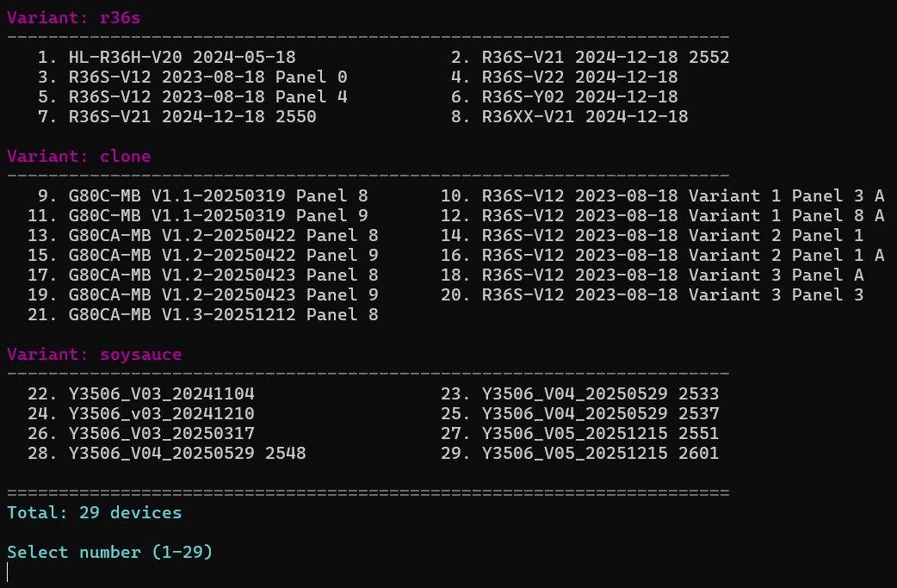Select entry 1 HL-R36H-V20 2024-05-18

point(166,57)
